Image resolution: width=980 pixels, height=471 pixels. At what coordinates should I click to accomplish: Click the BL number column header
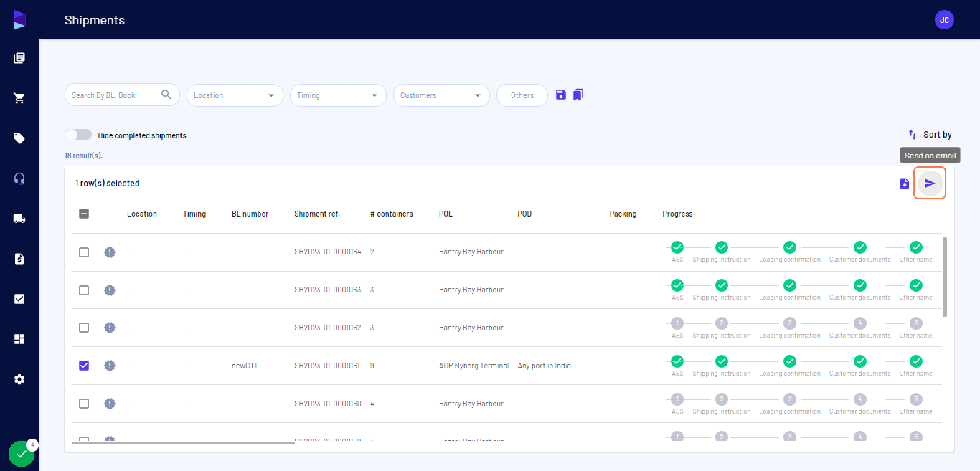pyautogui.click(x=250, y=214)
